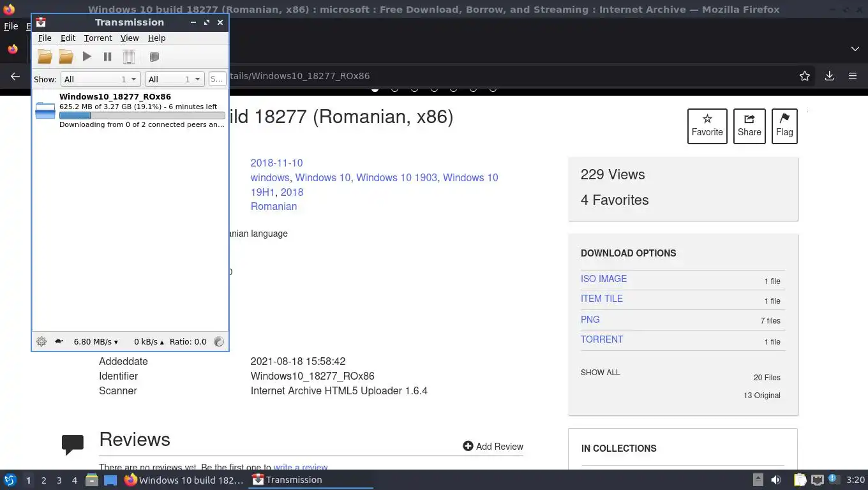Expand the first Show All filter dropdown
Screen dimensions: 868x490
click(100, 79)
